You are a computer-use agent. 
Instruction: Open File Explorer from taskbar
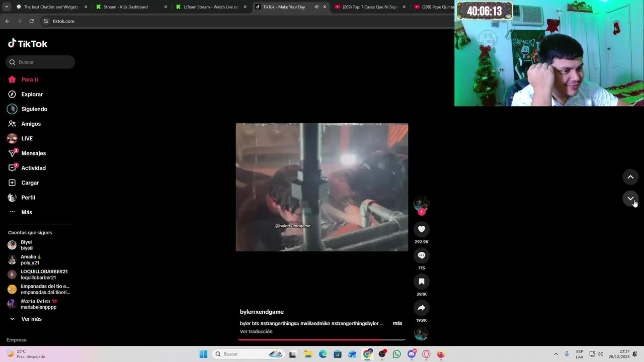(x=308, y=354)
